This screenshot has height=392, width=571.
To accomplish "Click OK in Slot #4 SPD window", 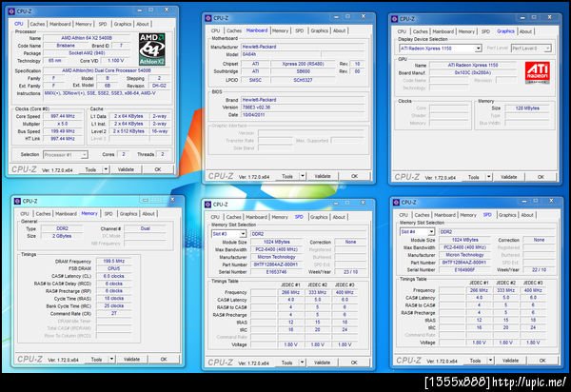I will click(542, 361).
